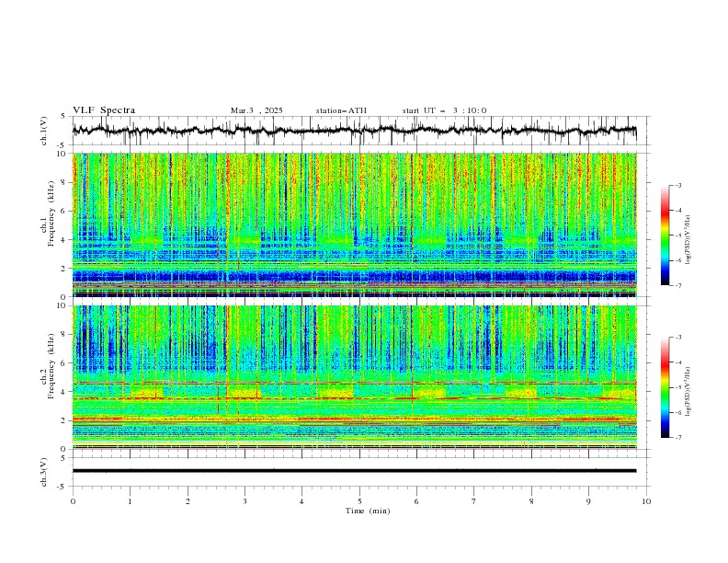The height and width of the screenshot is (563, 728).
Task: Click the ch.2 spectrogram color bar
Action: [x=665, y=387]
